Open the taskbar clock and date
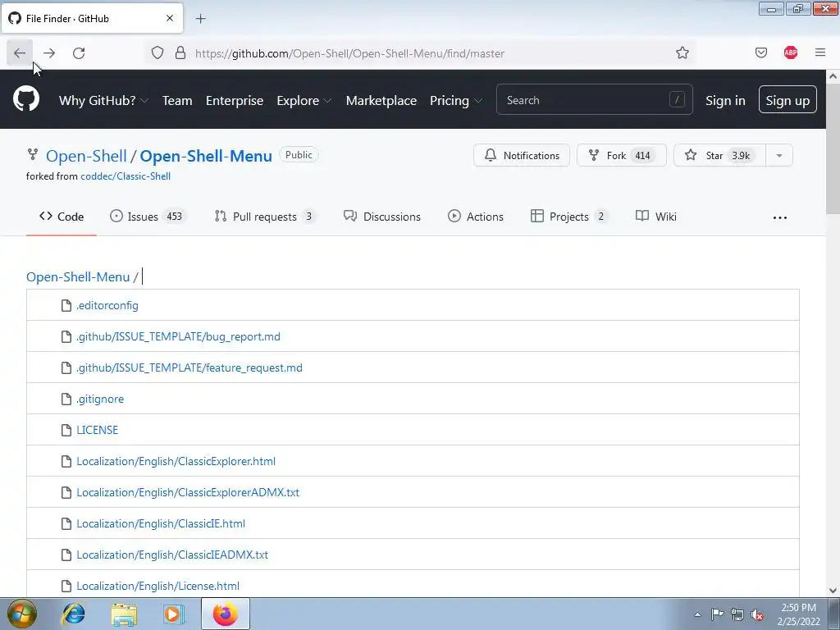This screenshot has width=840, height=630. click(798, 614)
